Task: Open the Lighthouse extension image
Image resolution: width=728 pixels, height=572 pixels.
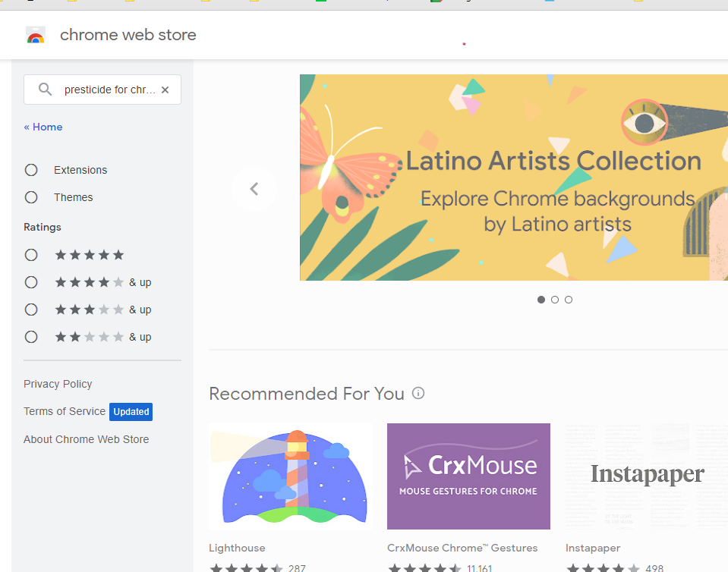Action: click(291, 476)
